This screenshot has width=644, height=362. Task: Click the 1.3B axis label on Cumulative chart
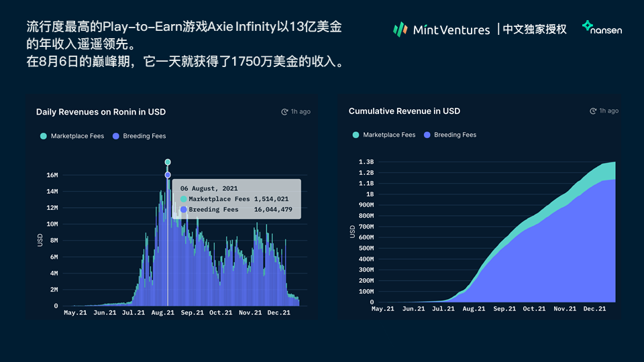[366, 162]
